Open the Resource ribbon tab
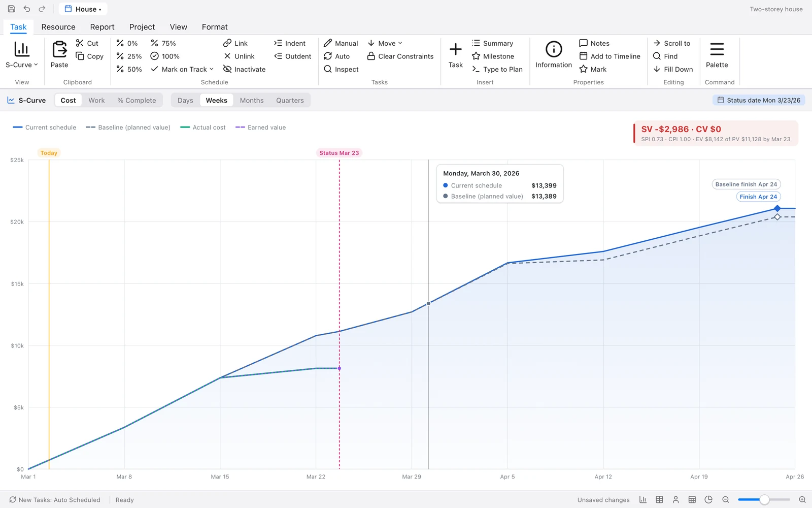 58,27
